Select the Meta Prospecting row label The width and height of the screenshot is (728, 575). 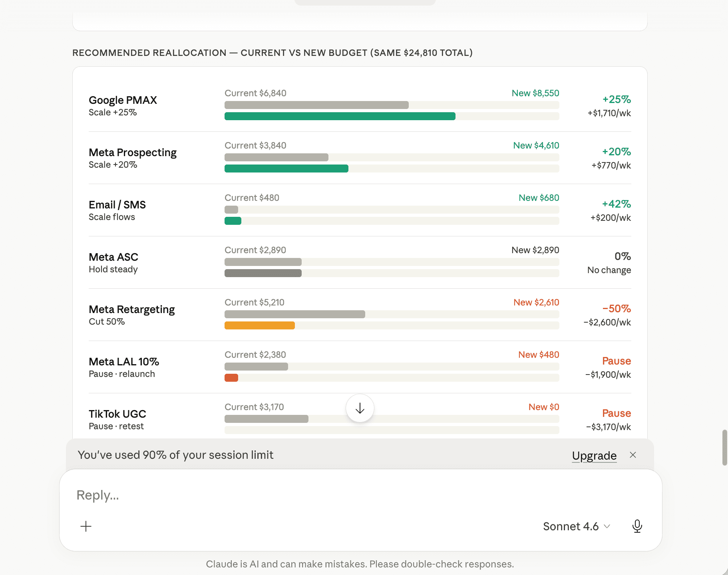pos(133,152)
